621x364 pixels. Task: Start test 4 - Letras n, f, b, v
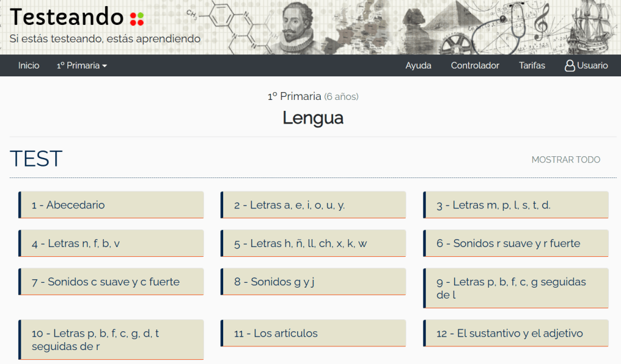point(111,243)
